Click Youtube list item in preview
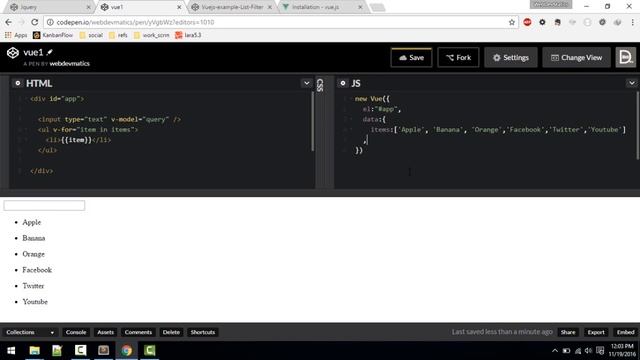 (x=35, y=302)
